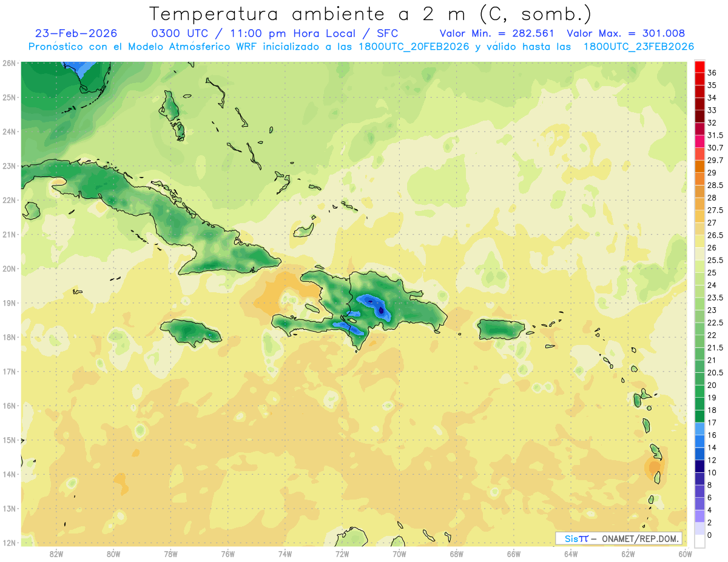Click dark navy legend swatch between 8 and 10
Screen dimensions: 728x562
699,478
